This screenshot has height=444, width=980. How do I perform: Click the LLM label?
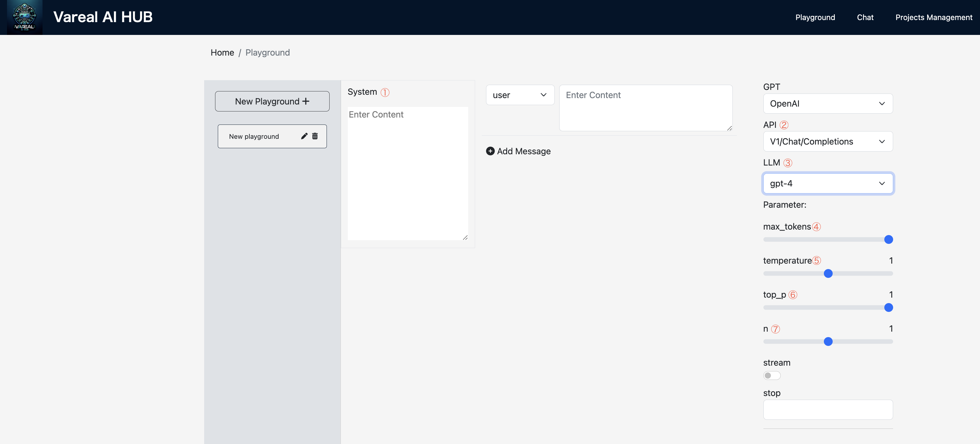[771, 162]
